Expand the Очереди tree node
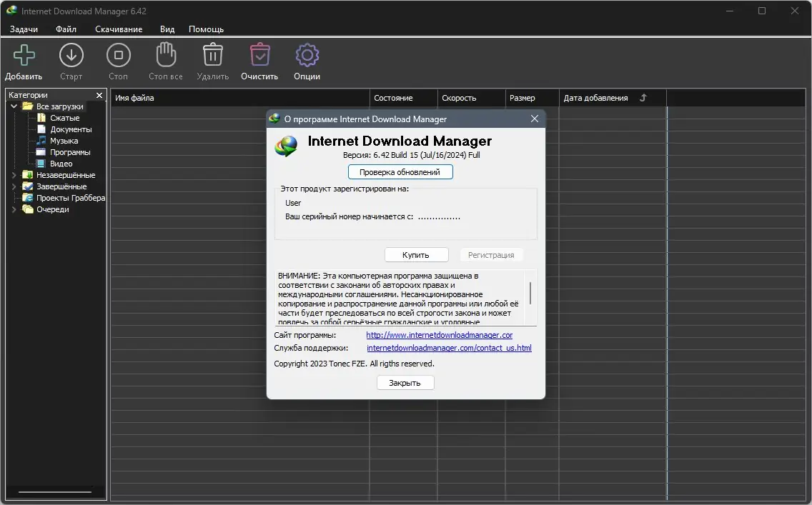 pyautogui.click(x=14, y=209)
